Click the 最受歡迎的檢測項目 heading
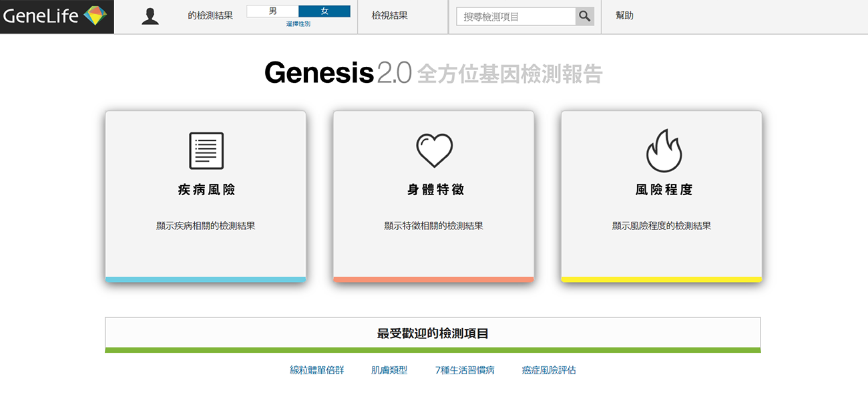This screenshot has width=868, height=407. [433, 333]
